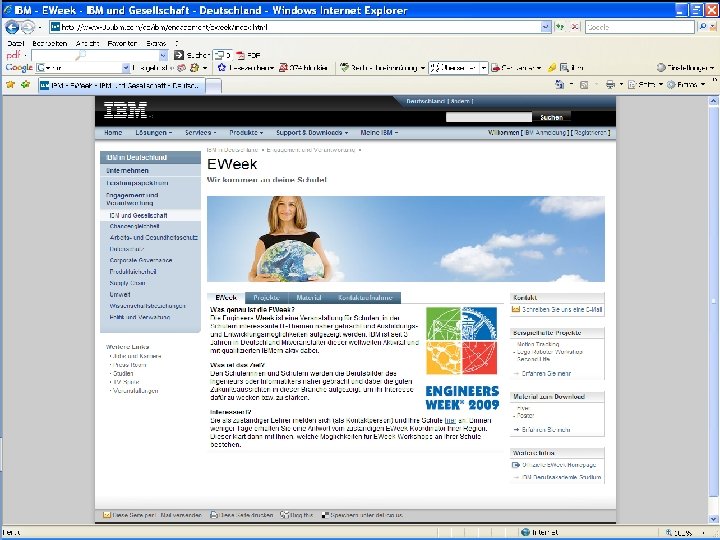Click the vertical scrollbar up arrow
720x540 pixels.
[x=713, y=101]
